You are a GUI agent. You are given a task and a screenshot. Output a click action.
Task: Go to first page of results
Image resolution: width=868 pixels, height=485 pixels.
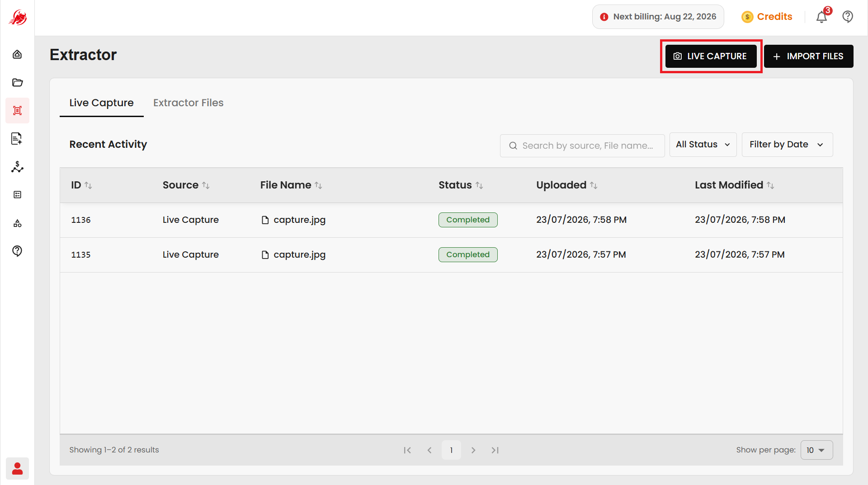407,450
